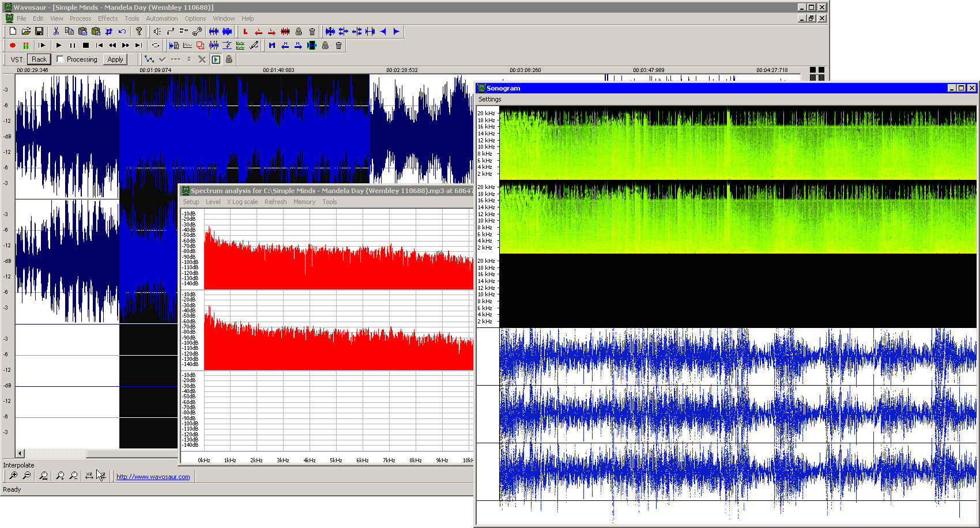Enable the Processing checkbox
Viewport: 980px width, 528px height.
[61, 59]
